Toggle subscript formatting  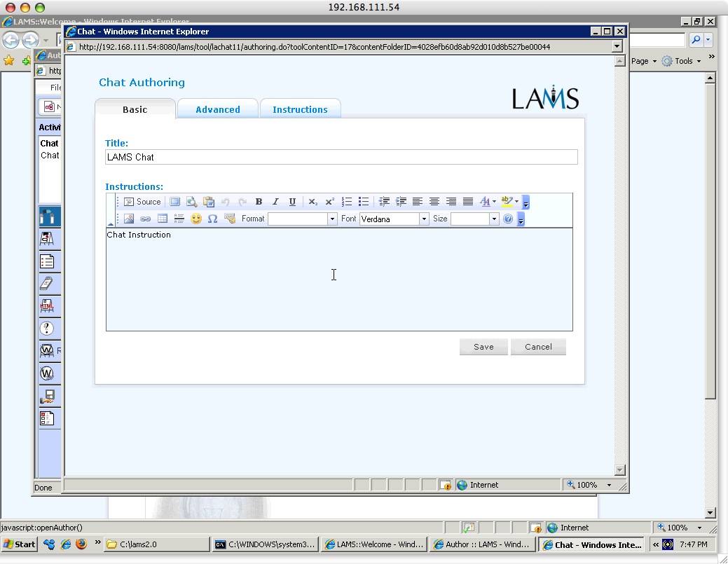313,202
